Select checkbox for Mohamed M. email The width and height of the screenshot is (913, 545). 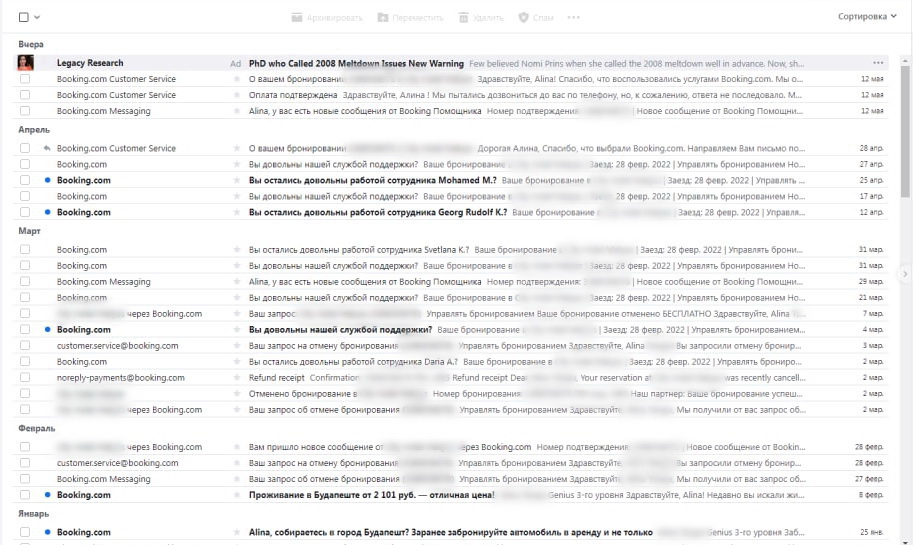click(x=24, y=180)
